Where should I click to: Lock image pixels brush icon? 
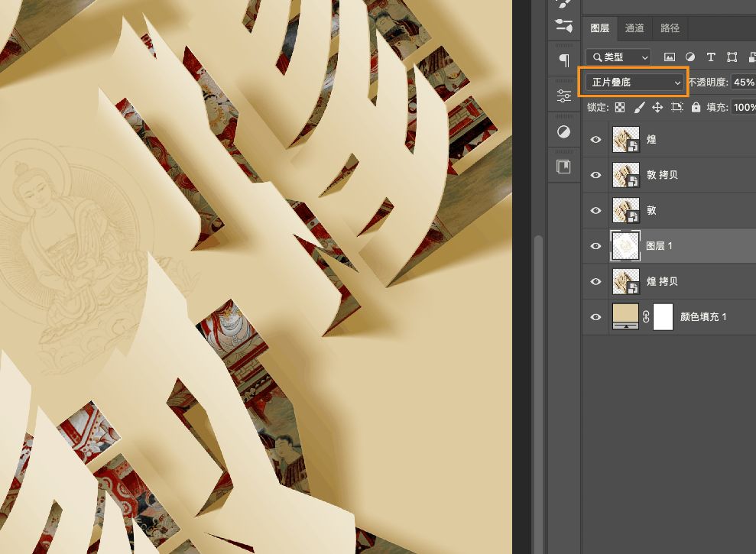(639, 107)
